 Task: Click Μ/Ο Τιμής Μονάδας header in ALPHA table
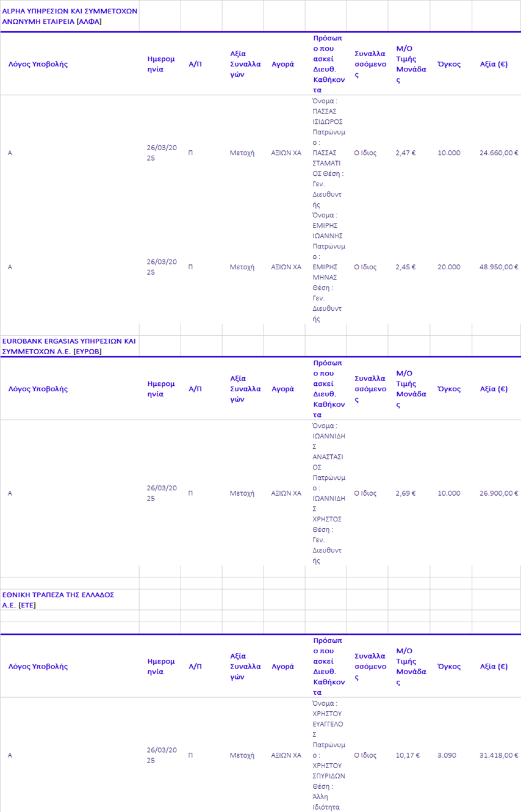coord(411,64)
